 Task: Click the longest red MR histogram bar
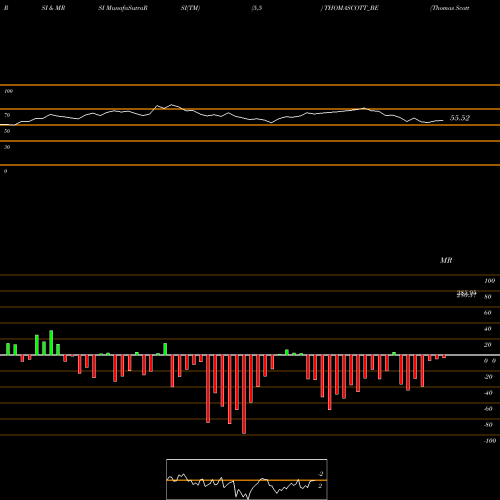[x=244, y=394]
